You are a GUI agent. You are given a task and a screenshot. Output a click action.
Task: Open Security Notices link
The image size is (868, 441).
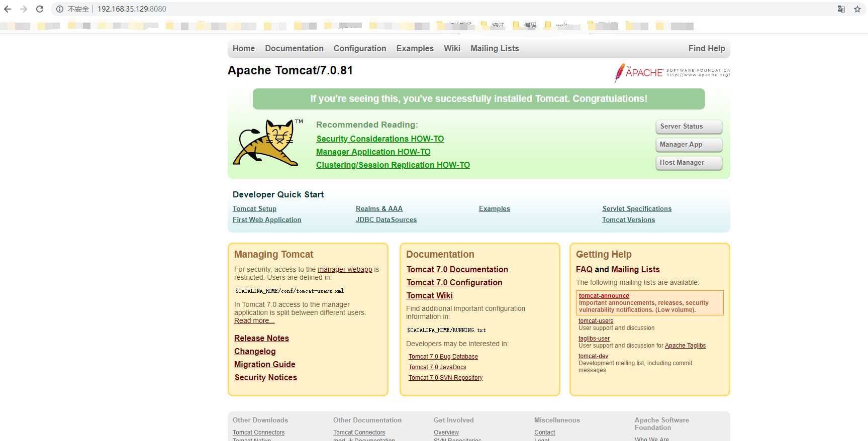tap(265, 377)
